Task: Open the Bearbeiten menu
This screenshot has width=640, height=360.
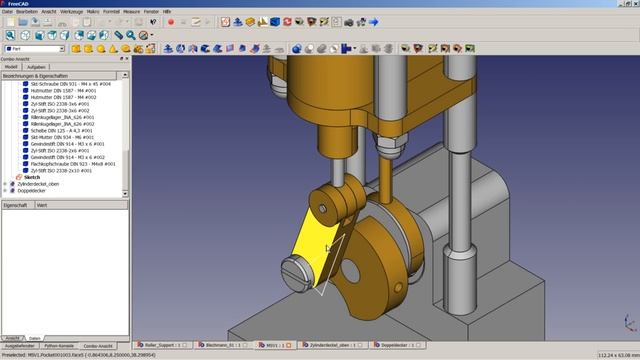Action: point(27,11)
